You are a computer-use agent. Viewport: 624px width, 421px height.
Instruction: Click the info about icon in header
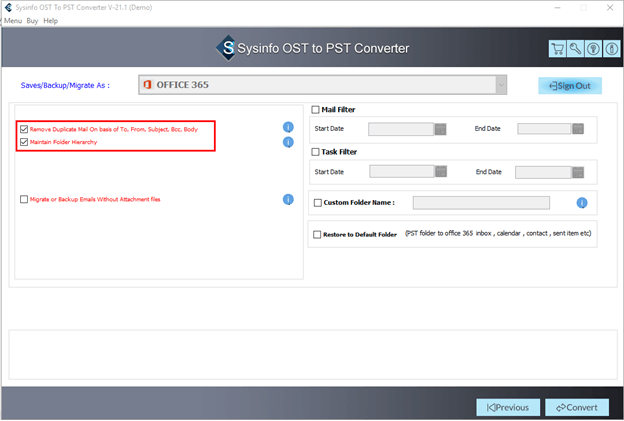612,49
